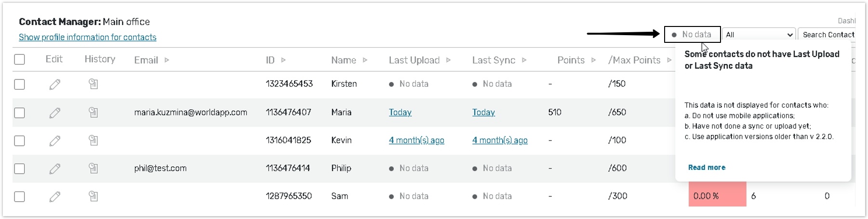Tick the checkbox for Kirsten's row
868x219 pixels.
coord(20,84)
